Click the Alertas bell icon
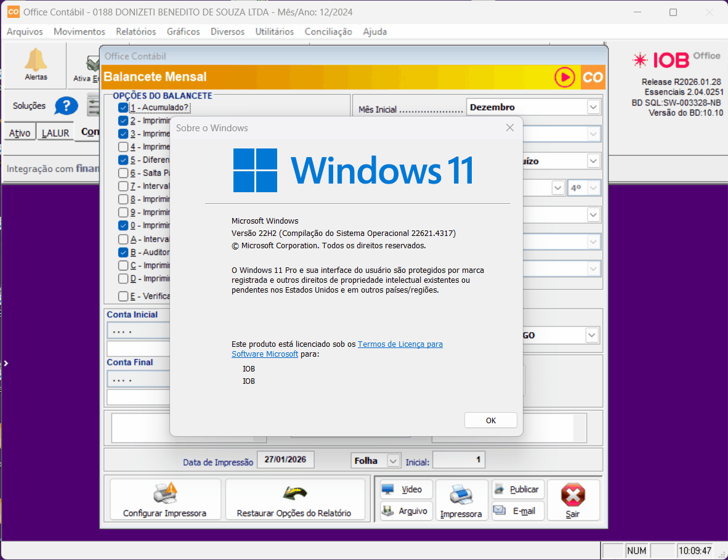The width and height of the screenshot is (728, 560). [36, 60]
